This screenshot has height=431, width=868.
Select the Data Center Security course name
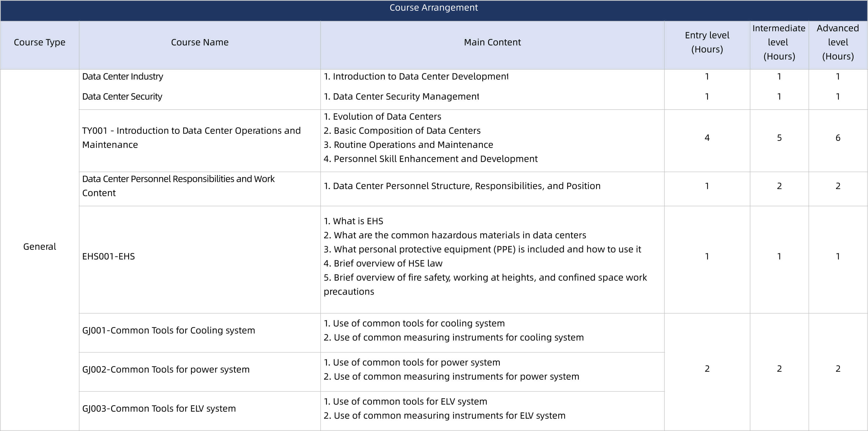pos(122,97)
